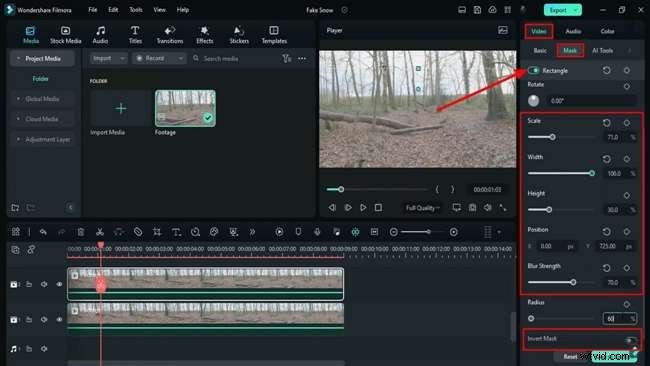
Task: Click the marker shield icon in timeline toolbar
Action: [x=298, y=232]
